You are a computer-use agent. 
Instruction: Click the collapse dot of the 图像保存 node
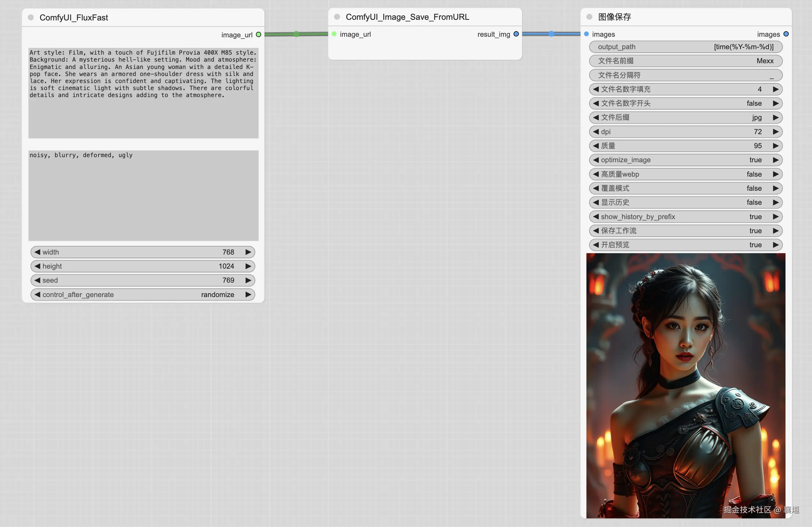coord(589,17)
